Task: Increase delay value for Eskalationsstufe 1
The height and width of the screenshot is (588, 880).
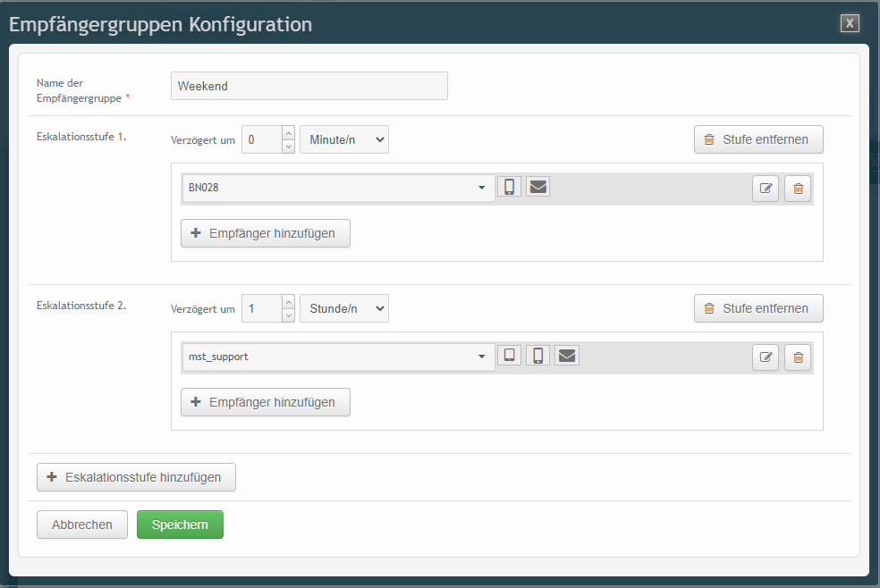Action: click(x=289, y=133)
